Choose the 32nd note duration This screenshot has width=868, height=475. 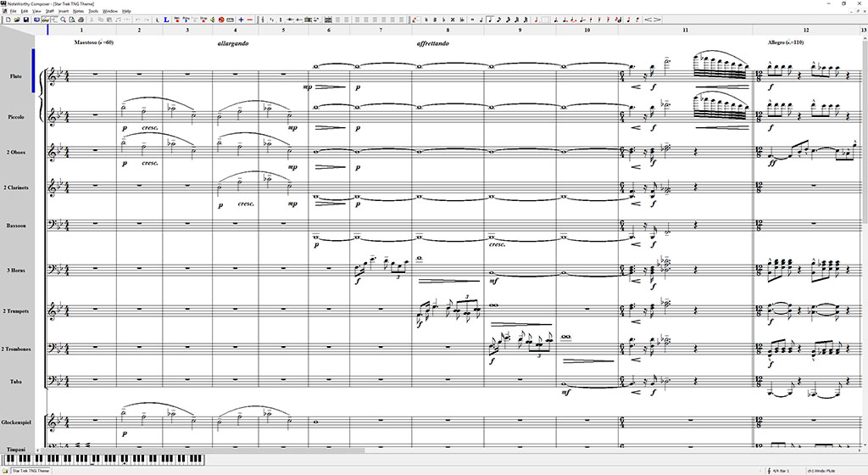(x=517, y=20)
